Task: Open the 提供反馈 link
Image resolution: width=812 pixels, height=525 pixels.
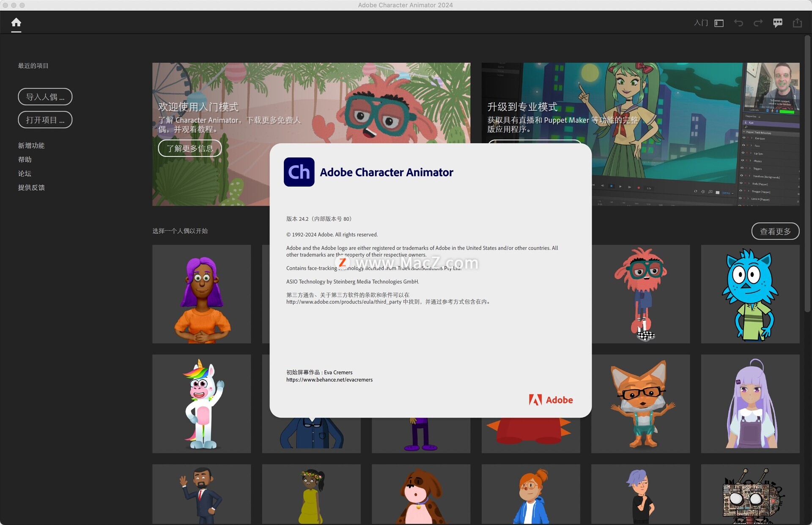Action: tap(31, 187)
